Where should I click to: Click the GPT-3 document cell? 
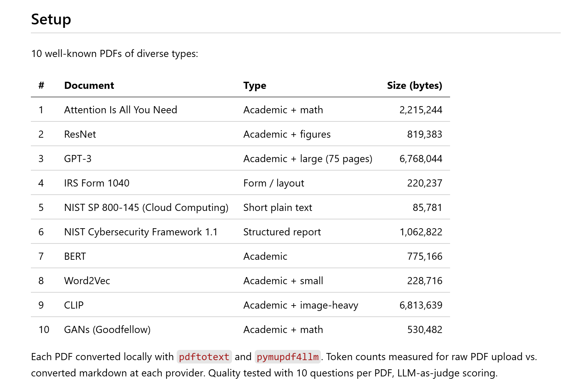click(x=78, y=159)
